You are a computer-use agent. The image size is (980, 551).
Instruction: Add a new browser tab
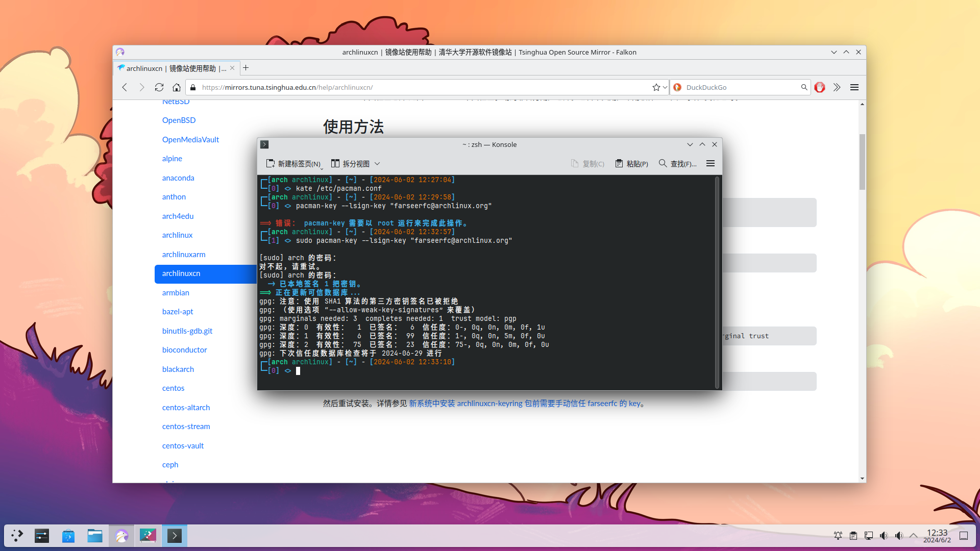click(x=246, y=68)
